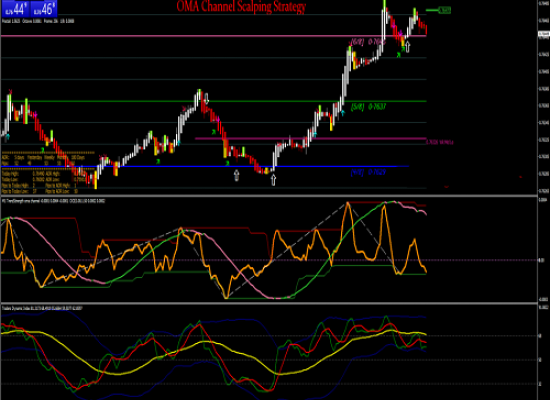Click the purple price label right of the lower magenta line
Viewport: 550px width, 400px height.
pos(440,142)
